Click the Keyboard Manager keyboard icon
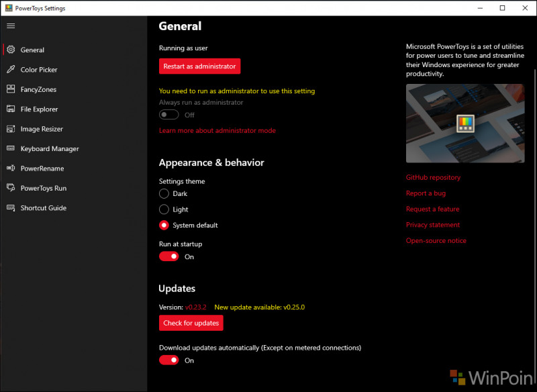 pyautogui.click(x=11, y=148)
